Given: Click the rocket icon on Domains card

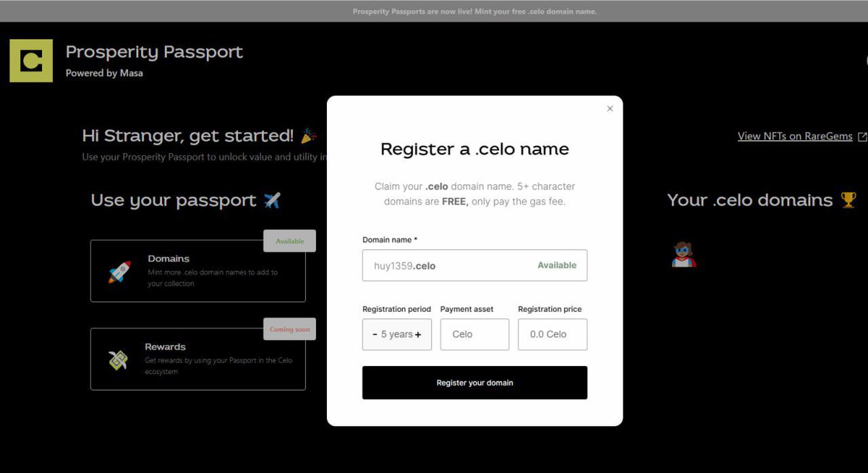Looking at the screenshot, I should (119, 272).
